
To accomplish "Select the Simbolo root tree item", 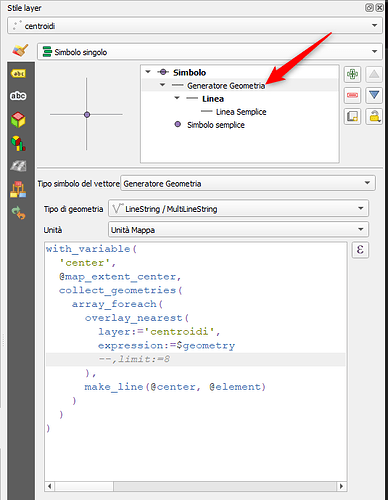I will 189,72.
